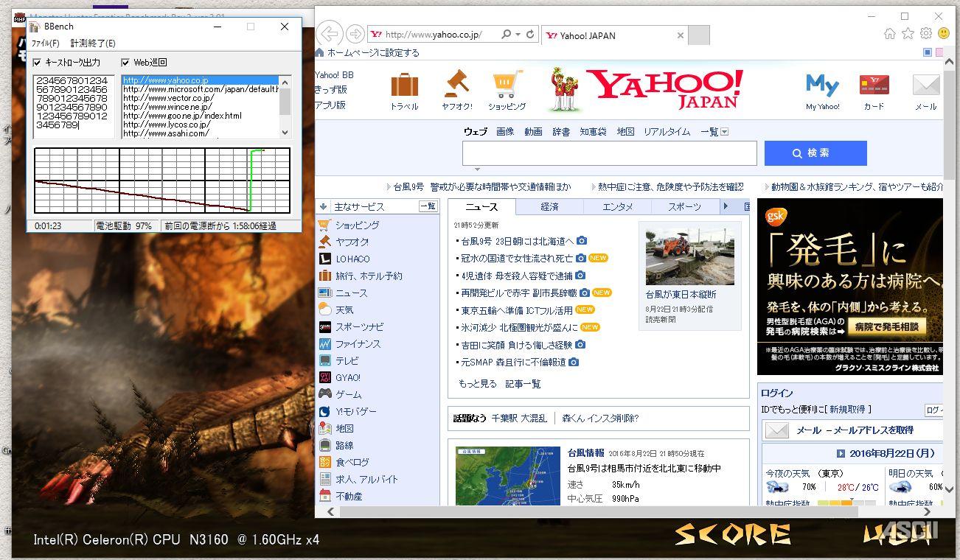The width and height of the screenshot is (960, 560).
Task: Select the Yahoo! JAPAN browser tab
Action: tap(614, 35)
